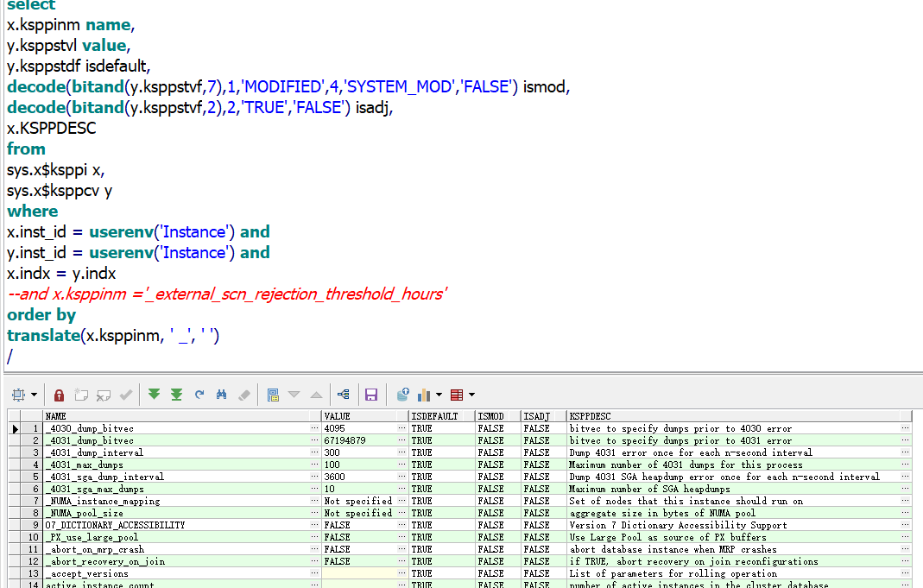The height and width of the screenshot is (588, 923).
Task: Click the 'where' keyword in the SQL editor
Action: 32,212
